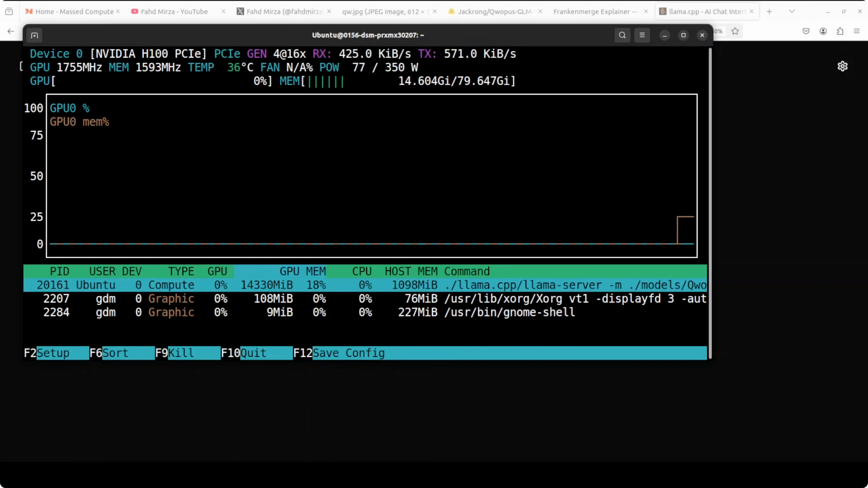Open Firefox application menu icon
The width and height of the screenshot is (868, 488).
coord(856,31)
